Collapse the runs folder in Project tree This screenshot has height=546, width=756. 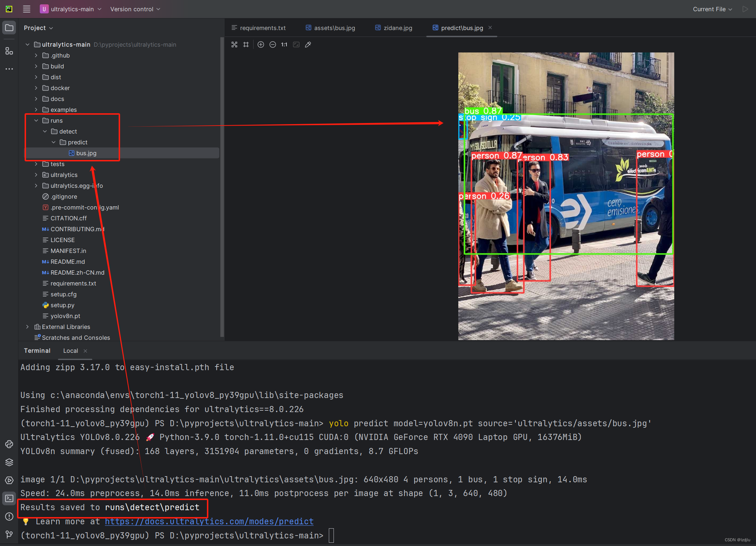coord(36,120)
